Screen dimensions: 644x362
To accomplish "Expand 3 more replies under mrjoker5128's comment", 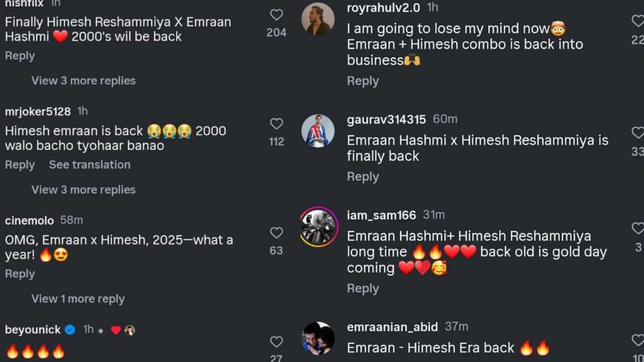I will [83, 189].
